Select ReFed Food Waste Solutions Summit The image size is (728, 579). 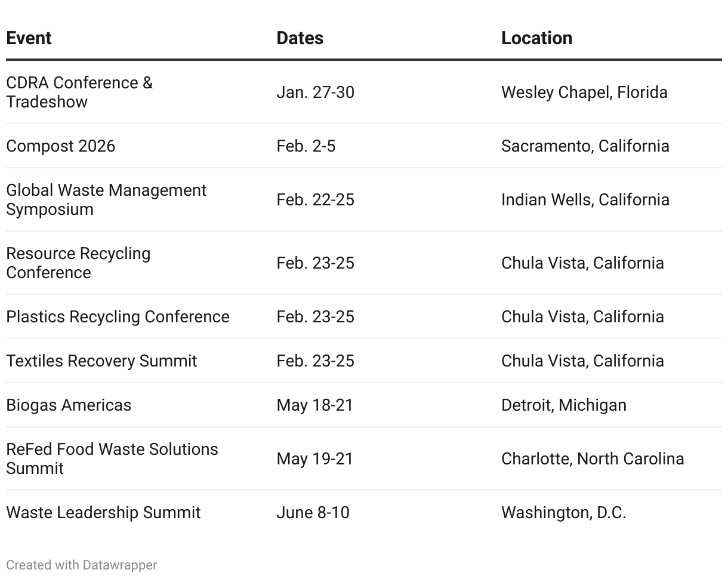[x=112, y=458]
